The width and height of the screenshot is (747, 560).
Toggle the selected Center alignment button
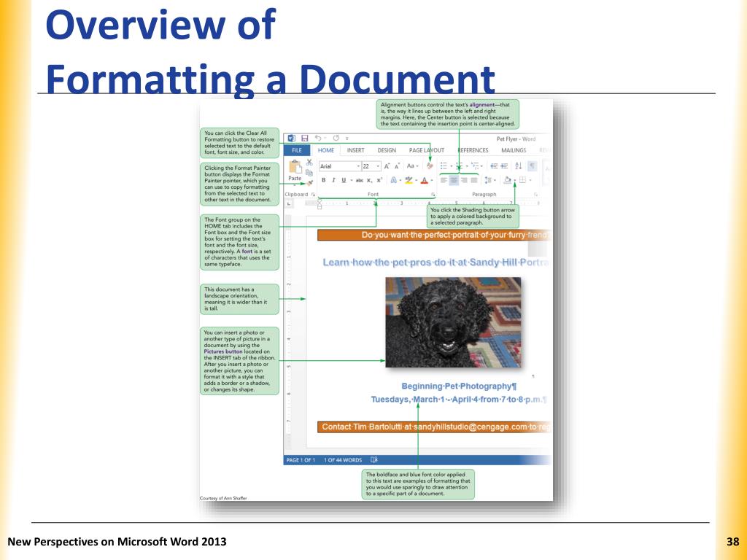[x=454, y=180]
